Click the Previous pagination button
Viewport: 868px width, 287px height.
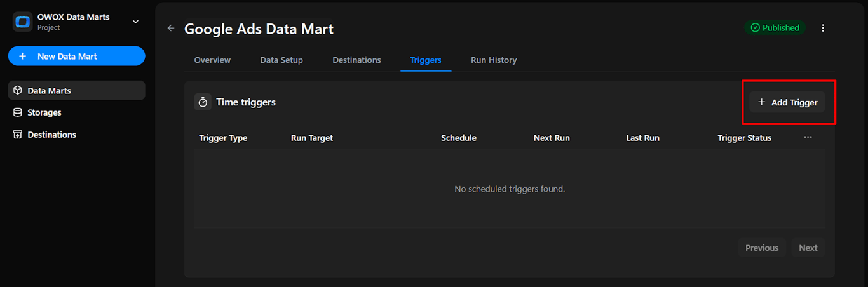(x=762, y=248)
